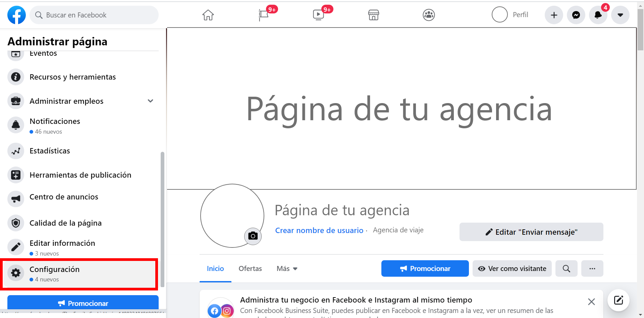The width and height of the screenshot is (644, 318).
Task: Open the three-dots more options button
Action: point(592,268)
